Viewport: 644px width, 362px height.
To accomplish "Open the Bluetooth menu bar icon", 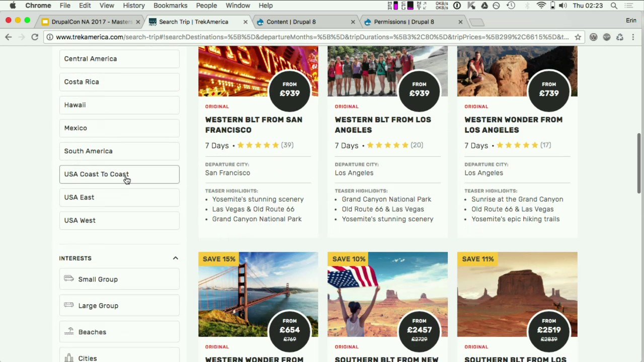I will coord(527,6).
